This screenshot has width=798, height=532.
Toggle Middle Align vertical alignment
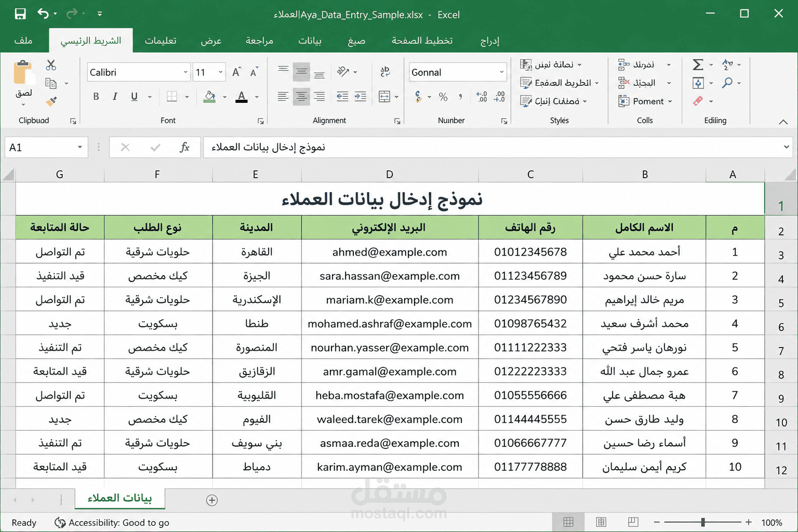pyautogui.click(x=301, y=72)
